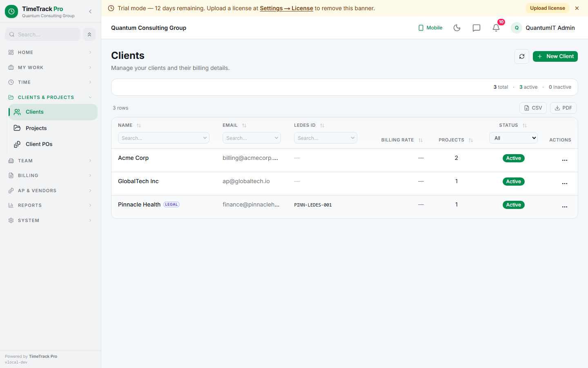Sort clients by Email column

244,126
